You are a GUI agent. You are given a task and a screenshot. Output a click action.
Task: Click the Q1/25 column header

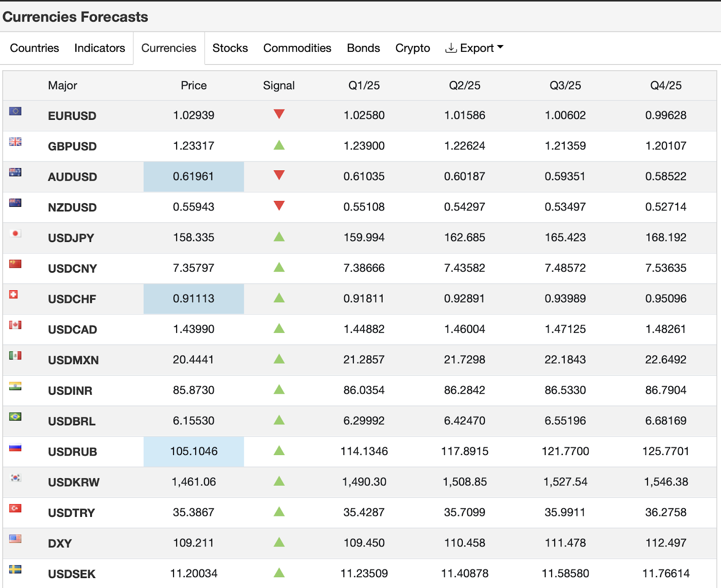pos(364,86)
